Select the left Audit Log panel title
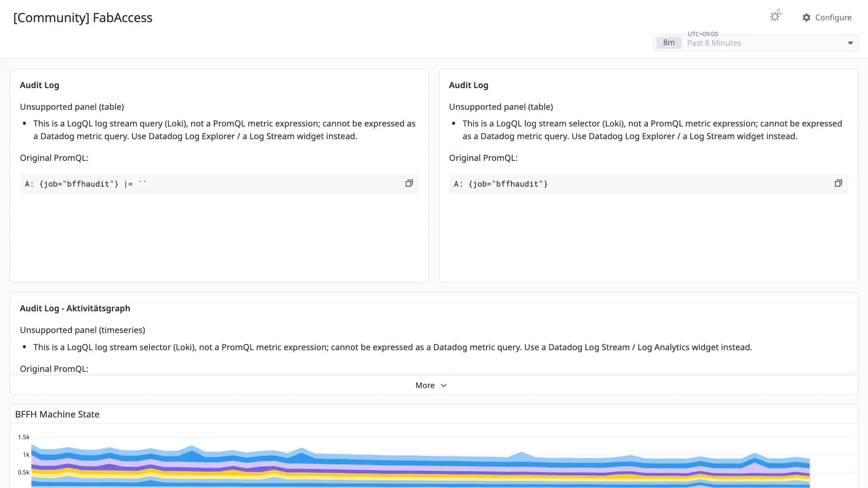The width and height of the screenshot is (868, 488). [x=39, y=85]
